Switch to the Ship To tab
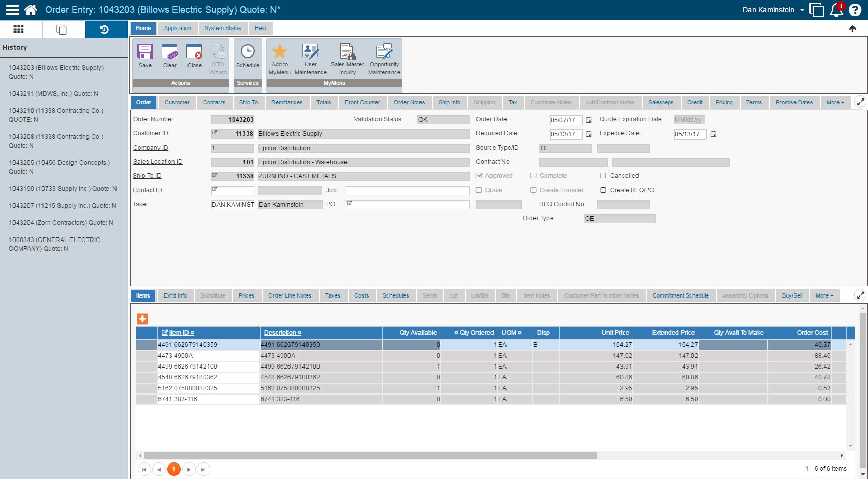The width and height of the screenshot is (868, 479). click(x=248, y=102)
